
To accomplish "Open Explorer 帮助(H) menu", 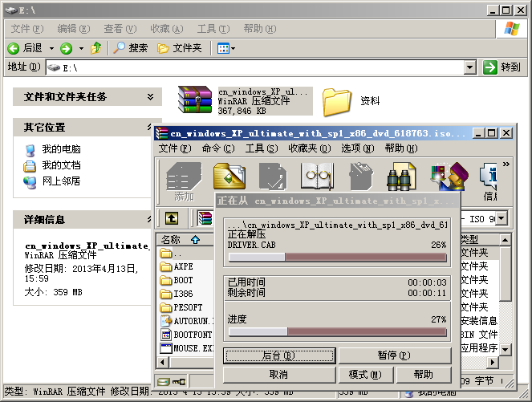I will coord(260,29).
